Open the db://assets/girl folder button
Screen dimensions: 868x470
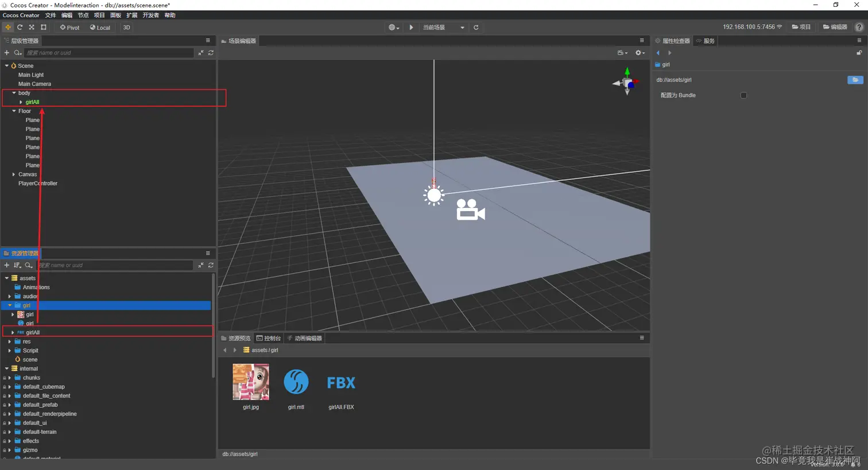click(855, 80)
